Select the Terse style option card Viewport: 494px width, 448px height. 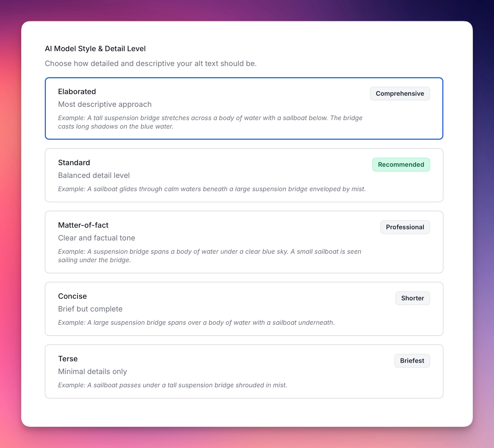[244, 371]
